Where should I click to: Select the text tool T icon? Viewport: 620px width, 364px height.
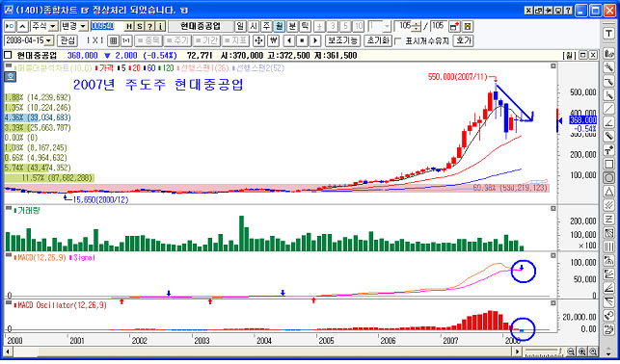[608, 34]
